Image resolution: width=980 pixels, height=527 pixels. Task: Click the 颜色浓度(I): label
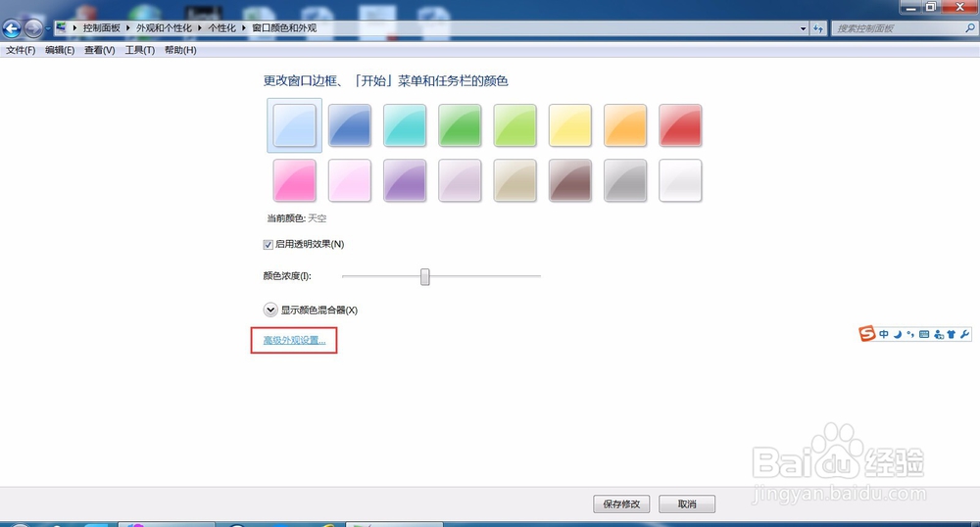[x=287, y=276]
